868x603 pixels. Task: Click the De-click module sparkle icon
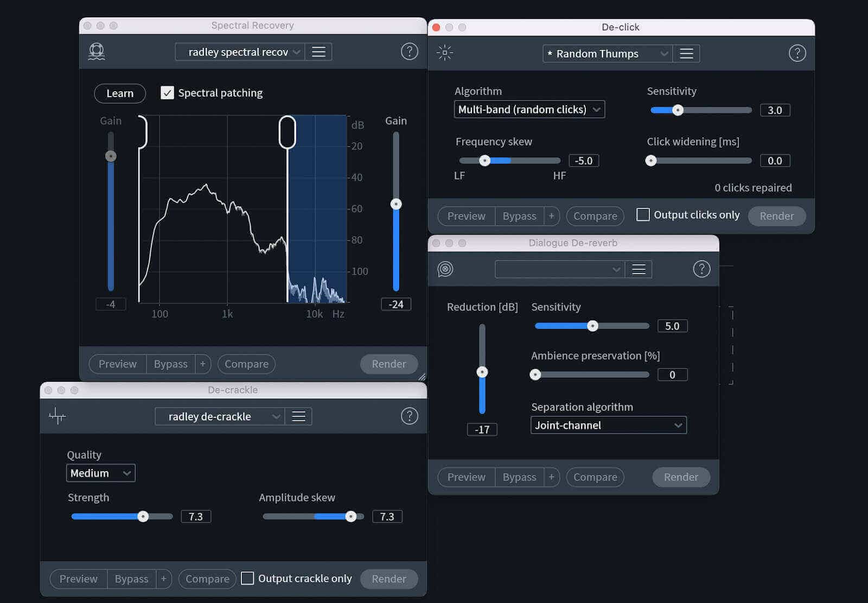click(x=445, y=53)
